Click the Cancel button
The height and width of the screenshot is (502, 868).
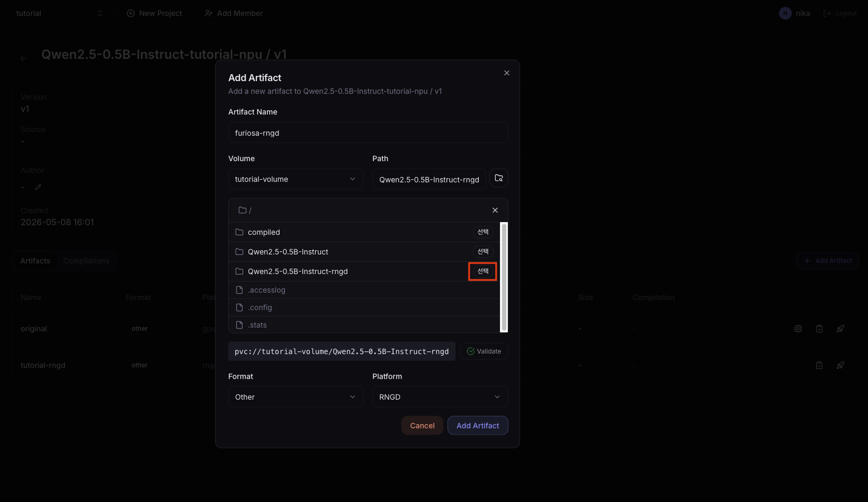[422, 426]
